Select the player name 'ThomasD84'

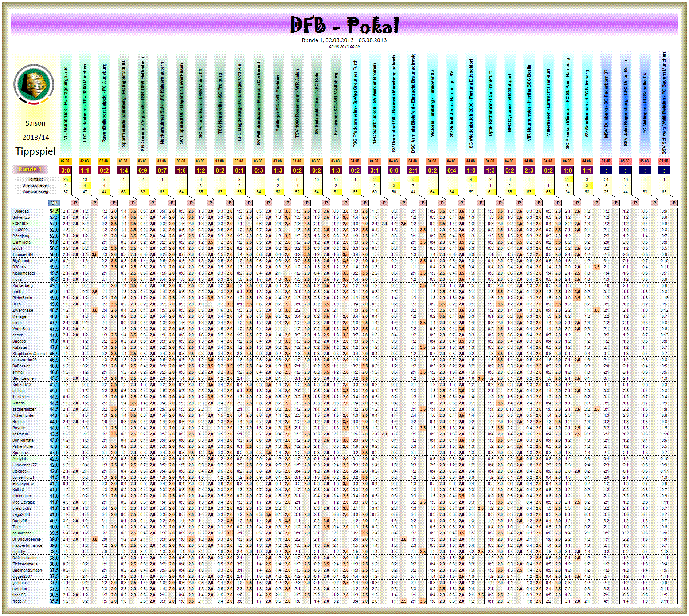(x=23, y=254)
